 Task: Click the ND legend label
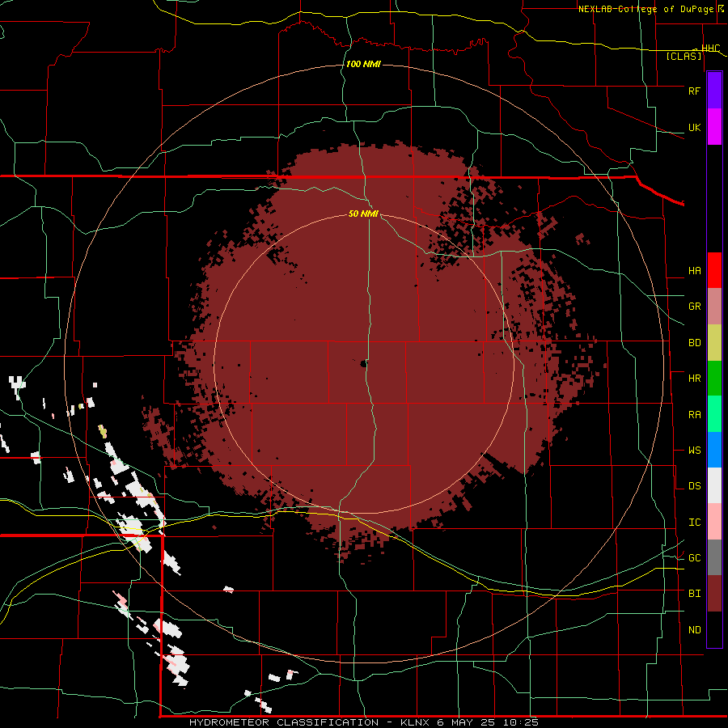click(x=694, y=630)
